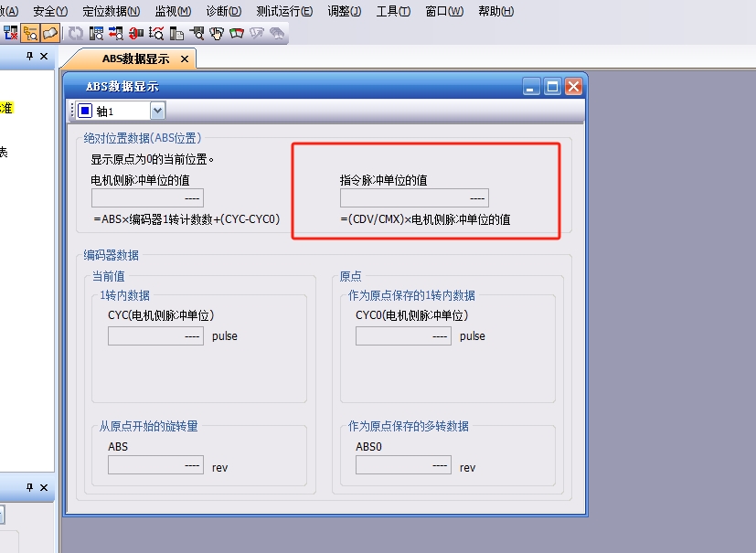The height and width of the screenshot is (553, 756).
Task: Click the ABS rev value field
Action: coord(154,465)
